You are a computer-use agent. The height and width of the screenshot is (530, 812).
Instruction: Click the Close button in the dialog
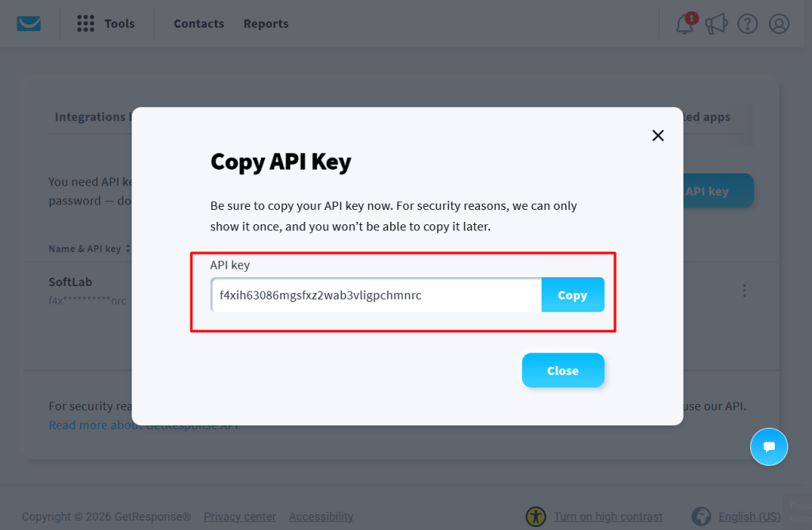[x=563, y=371]
